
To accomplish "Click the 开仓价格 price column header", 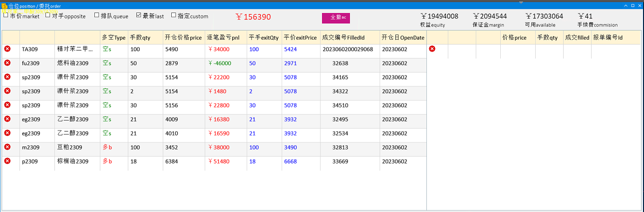I will (183, 37).
